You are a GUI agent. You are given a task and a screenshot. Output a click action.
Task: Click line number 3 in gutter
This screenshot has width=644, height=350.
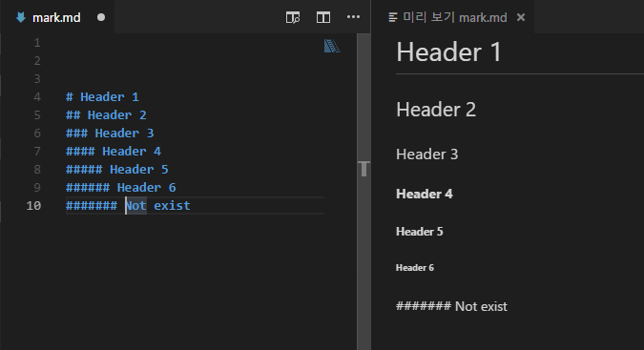37,79
